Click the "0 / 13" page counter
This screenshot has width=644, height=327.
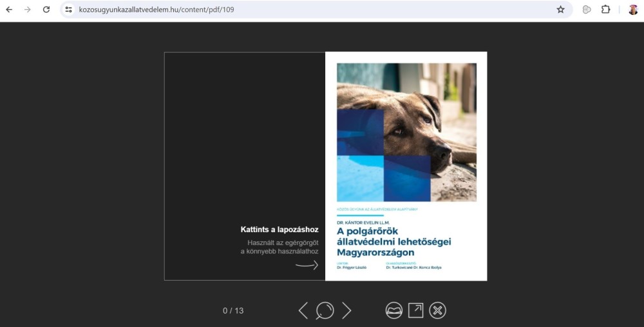pos(233,311)
